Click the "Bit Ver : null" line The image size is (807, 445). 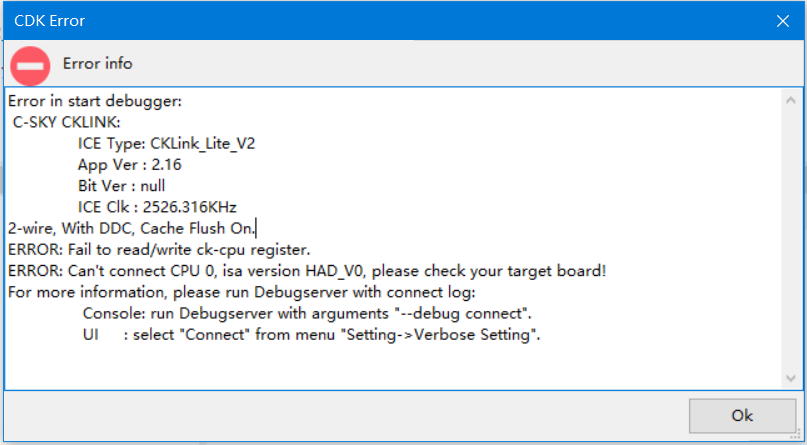pos(121,185)
